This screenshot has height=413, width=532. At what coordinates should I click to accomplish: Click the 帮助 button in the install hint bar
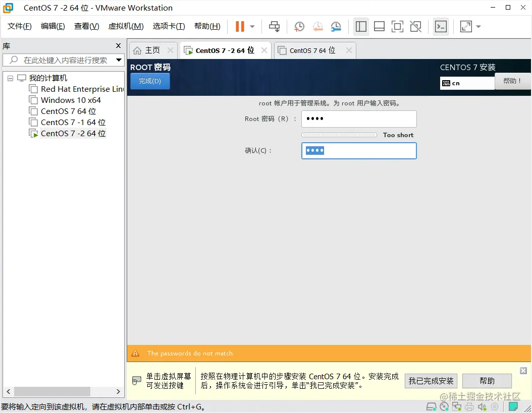(x=487, y=381)
